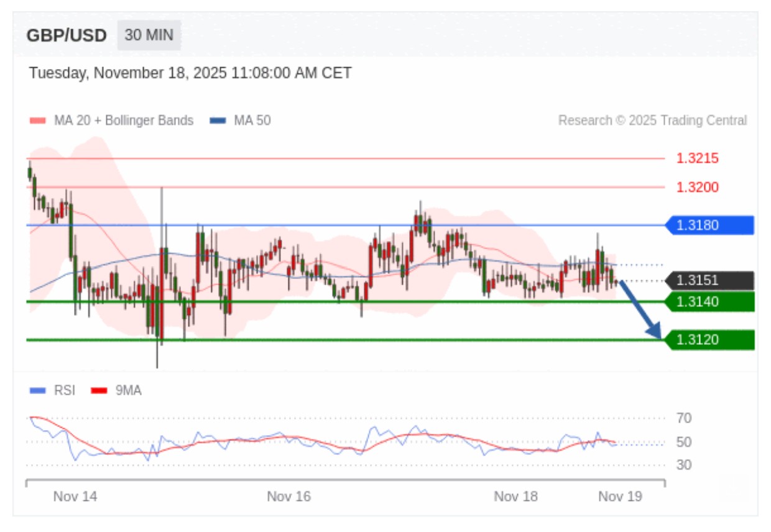Viewport: 771px width, 532px height.
Task: Click the pink MA 20 legend swatch
Action: click(x=37, y=121)
